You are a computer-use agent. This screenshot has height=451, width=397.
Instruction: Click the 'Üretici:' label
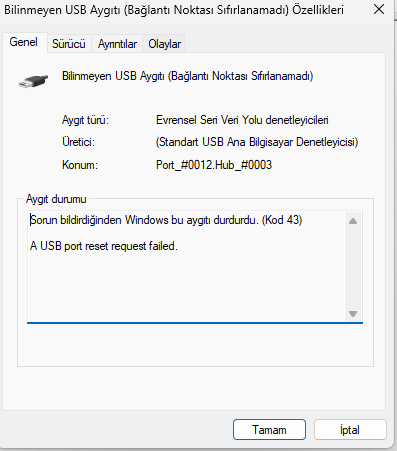pyautogui.click(x=78, y=142)
